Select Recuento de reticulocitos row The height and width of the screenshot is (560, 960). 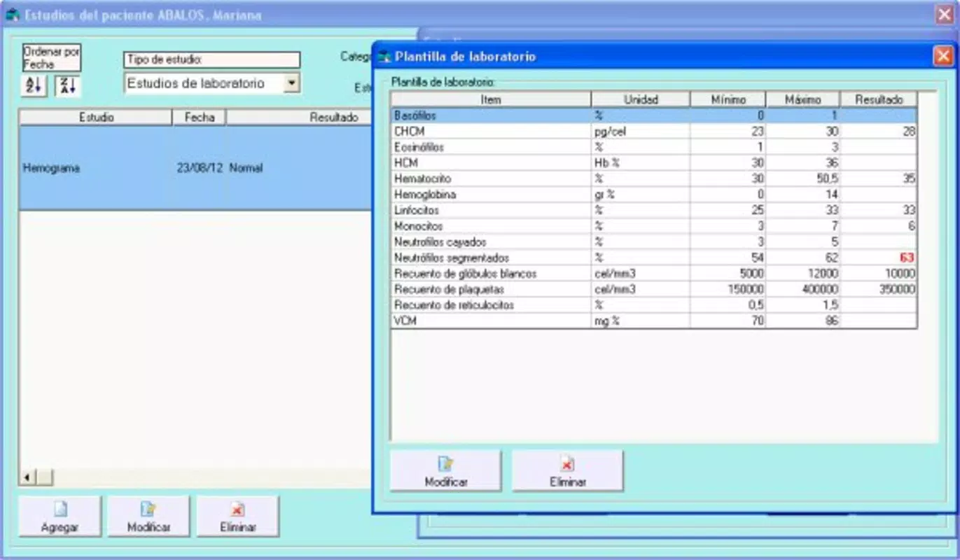tap(654, 305)
